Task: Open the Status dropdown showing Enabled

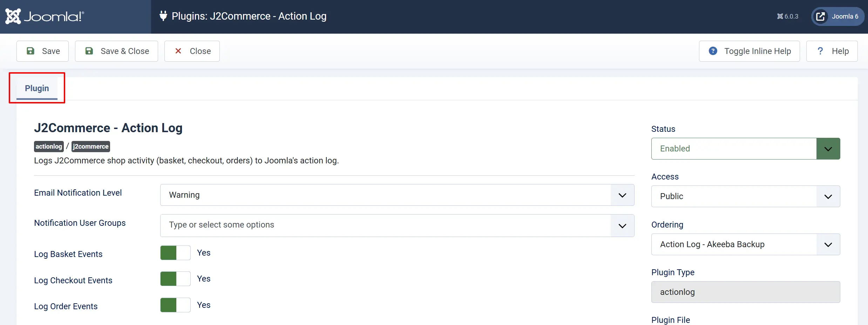Action: (746, 149)
